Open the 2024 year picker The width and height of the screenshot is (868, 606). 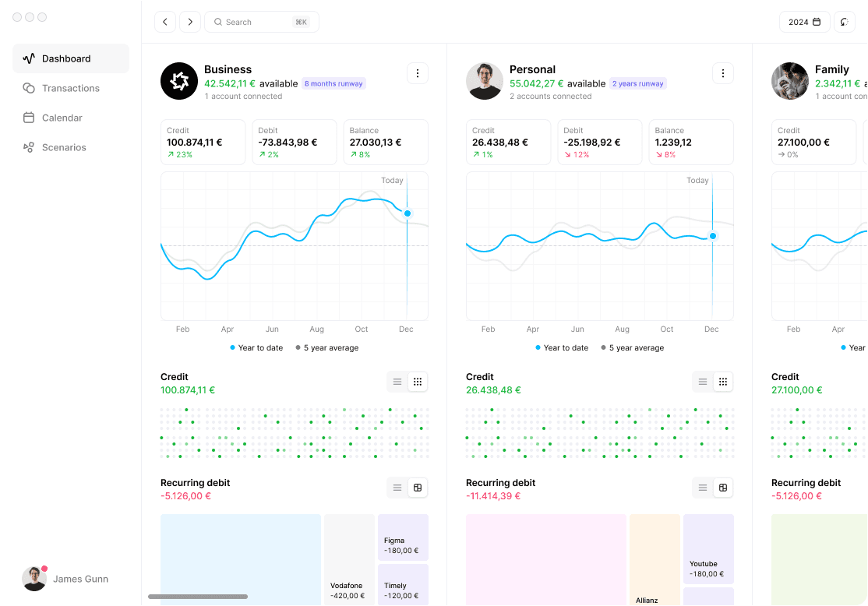(x=804, y=22)
